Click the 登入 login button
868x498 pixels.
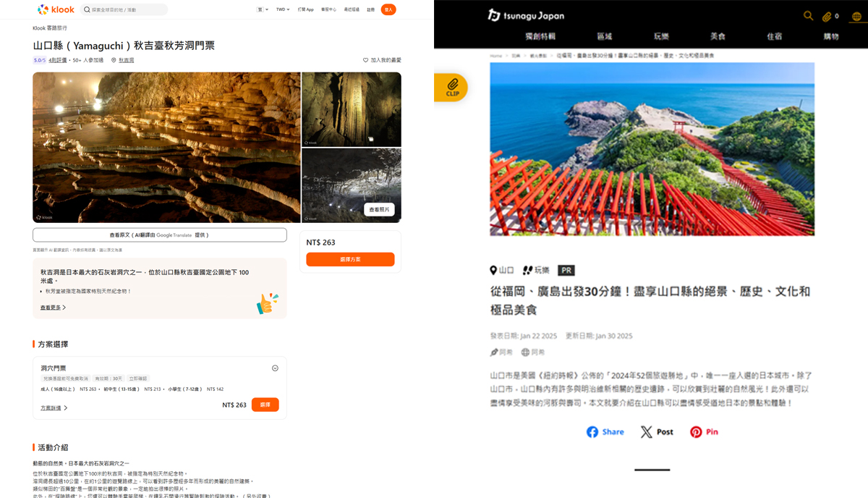[388, 9]
